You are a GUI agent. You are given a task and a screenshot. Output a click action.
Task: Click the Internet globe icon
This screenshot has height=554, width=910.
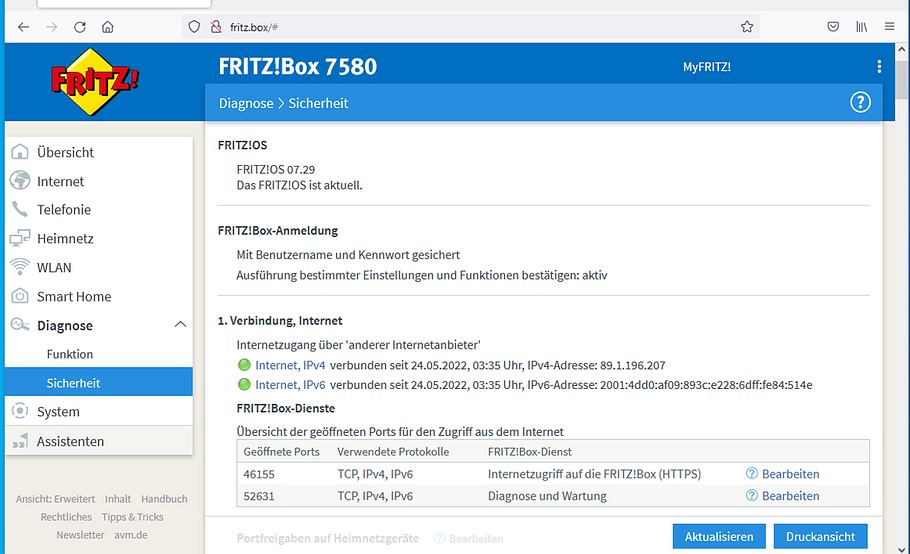(x=20, y=181)
